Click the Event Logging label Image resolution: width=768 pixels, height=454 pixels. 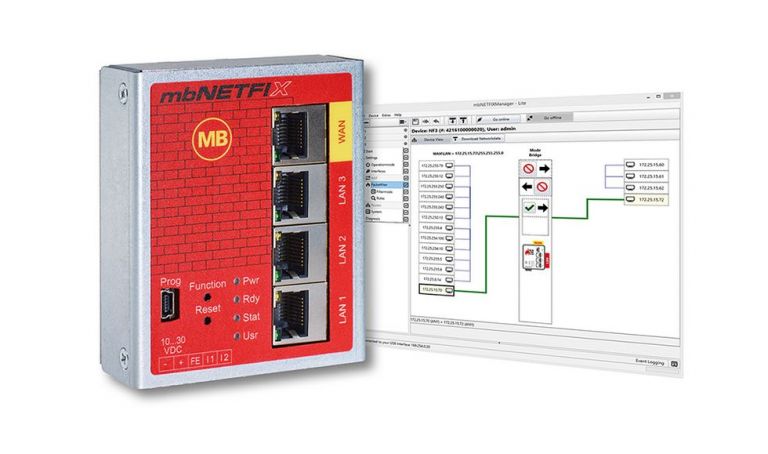pos(650,362)
